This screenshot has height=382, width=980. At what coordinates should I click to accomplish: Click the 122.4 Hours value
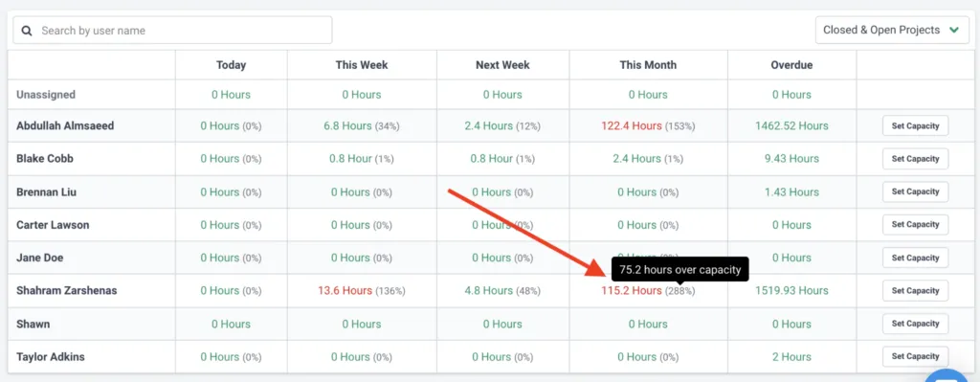pyautogui.click(x=632, y=125)
